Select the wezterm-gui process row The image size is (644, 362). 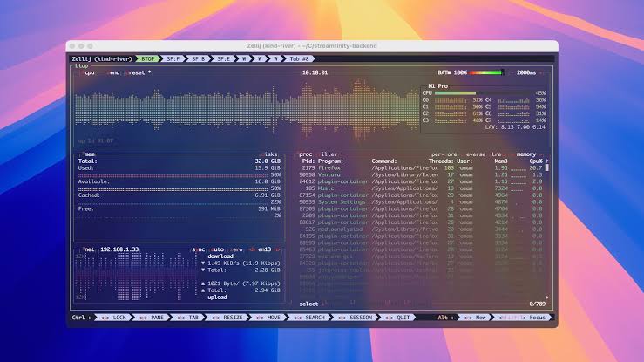(421, 256)
